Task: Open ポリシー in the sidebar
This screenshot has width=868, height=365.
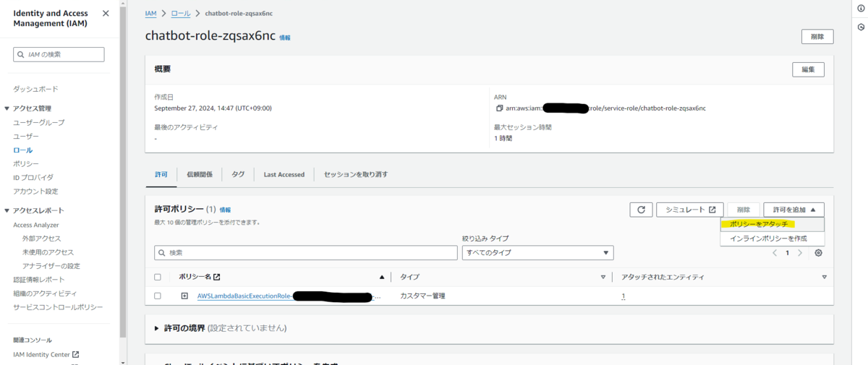Action: coord(26,163)
